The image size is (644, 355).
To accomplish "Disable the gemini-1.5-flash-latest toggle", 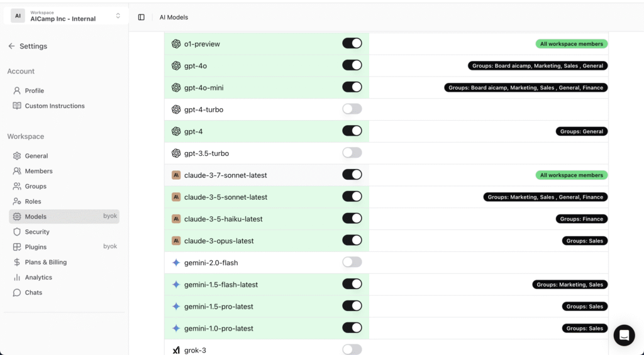I will 352,284.
